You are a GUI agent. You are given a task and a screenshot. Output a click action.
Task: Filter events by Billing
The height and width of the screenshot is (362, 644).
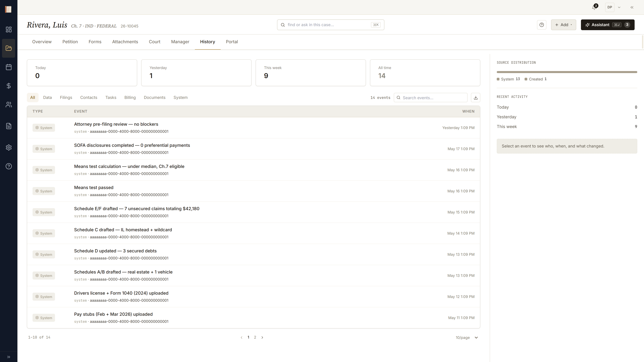pyautogui.click(x=130, y=97)
